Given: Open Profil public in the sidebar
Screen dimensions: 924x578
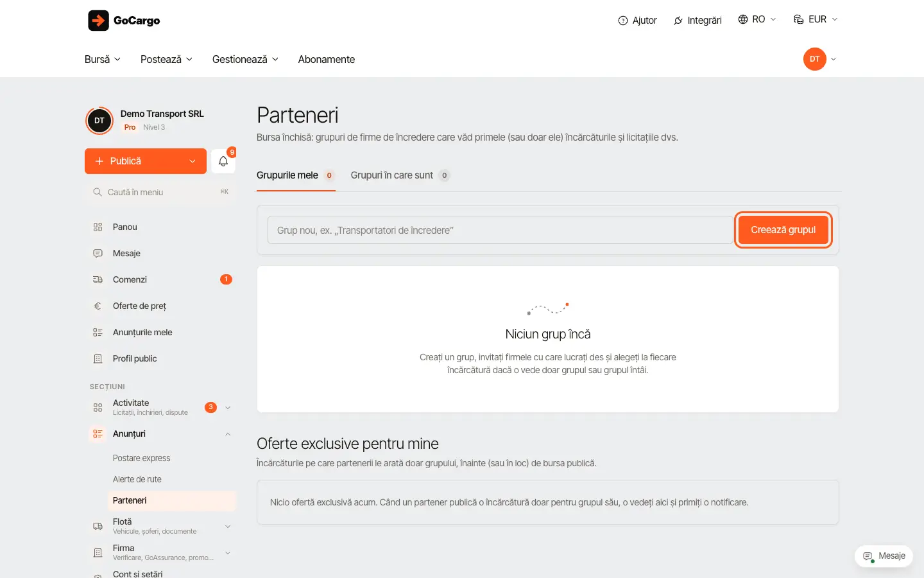Looking at the screenshot, I should click(160, 358).
